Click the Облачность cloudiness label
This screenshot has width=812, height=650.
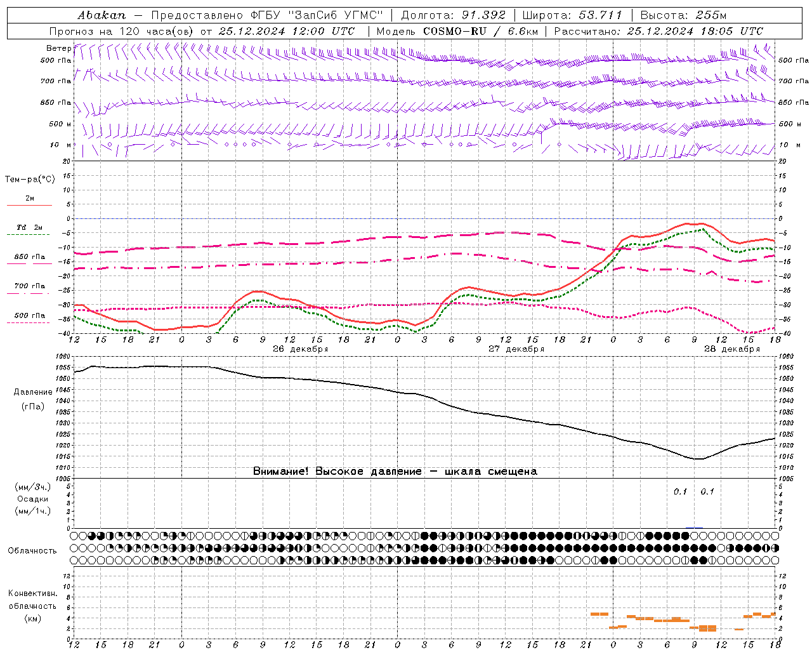[32, 550]
